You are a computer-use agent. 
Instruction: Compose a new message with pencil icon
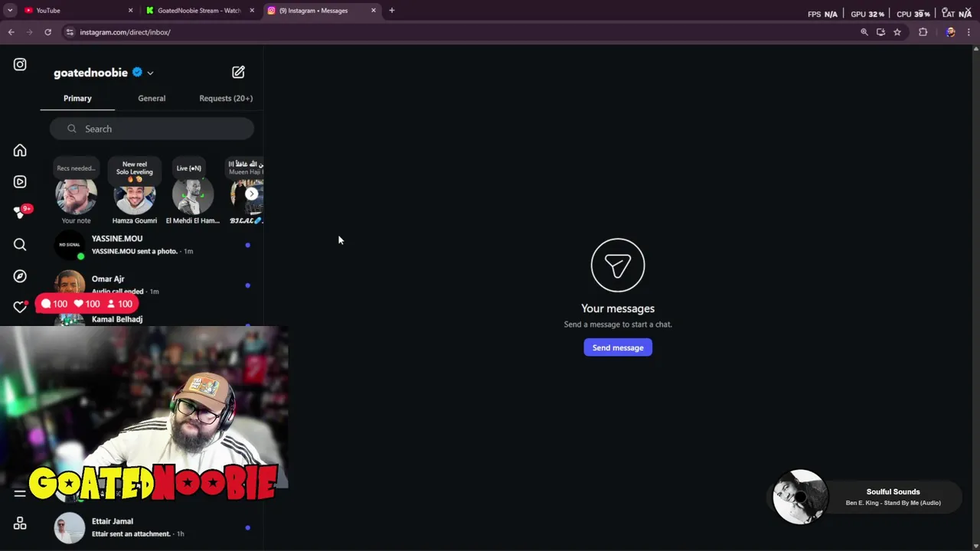[238, 72]
